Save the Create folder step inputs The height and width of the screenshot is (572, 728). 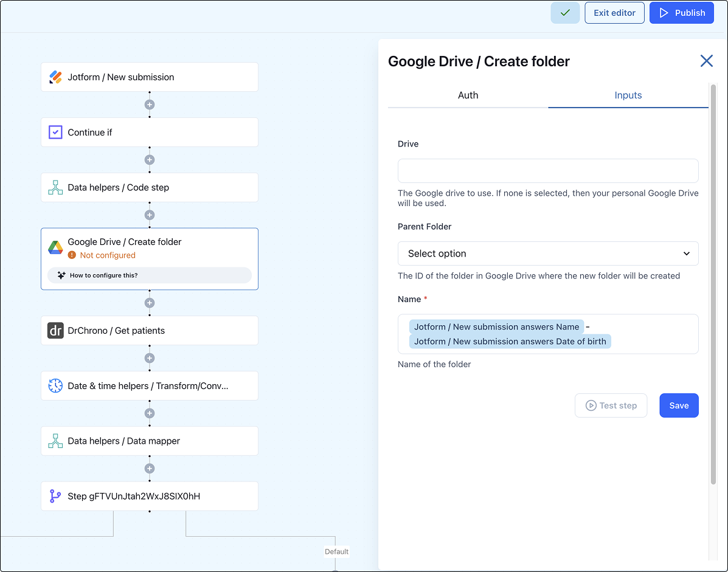pos(679,405)
